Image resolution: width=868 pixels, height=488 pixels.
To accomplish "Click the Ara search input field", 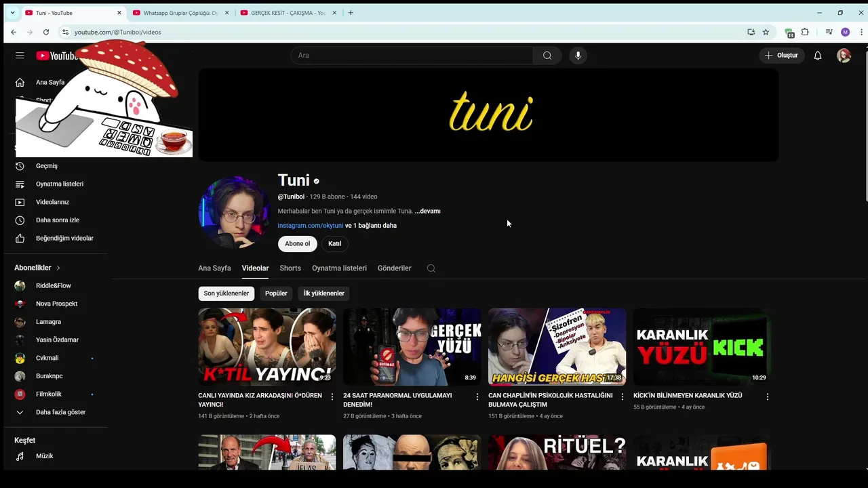I will click(412, 56).
